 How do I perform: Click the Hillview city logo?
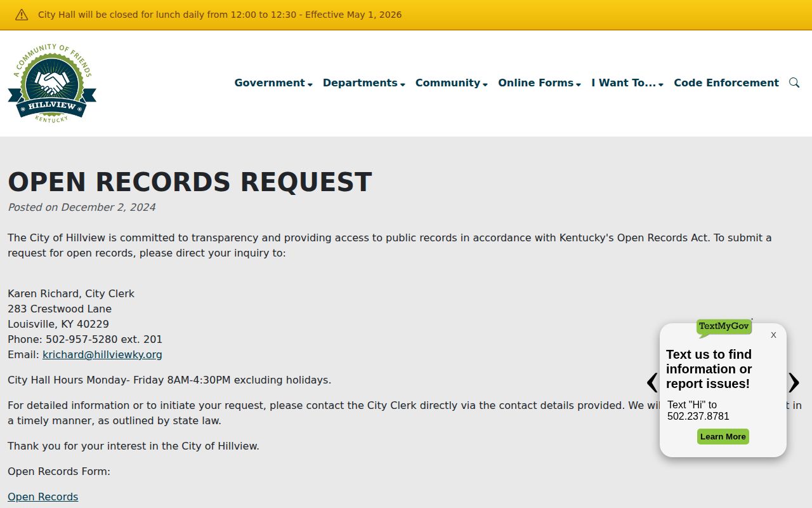(52, 83)
